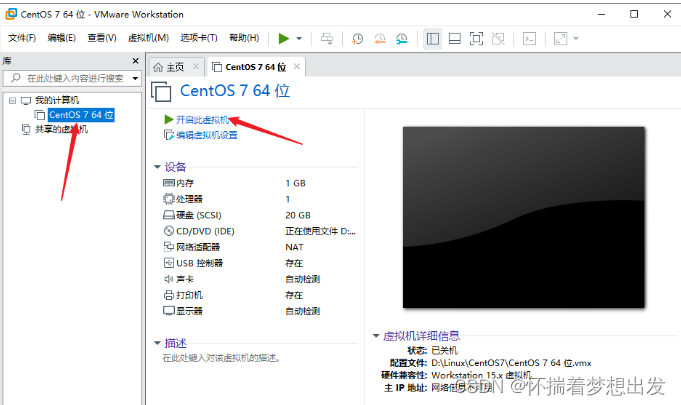The image size is (681, 405).
Task: Open the 虚拟机(M) menu
Action: (149, 38)
